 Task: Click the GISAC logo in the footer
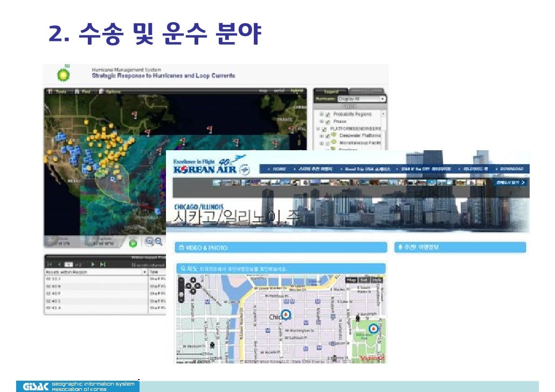pos(36,386)
